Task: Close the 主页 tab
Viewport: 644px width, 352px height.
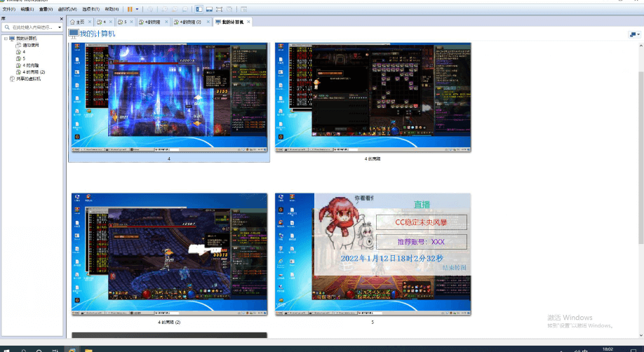Action: tap(89, 22)
